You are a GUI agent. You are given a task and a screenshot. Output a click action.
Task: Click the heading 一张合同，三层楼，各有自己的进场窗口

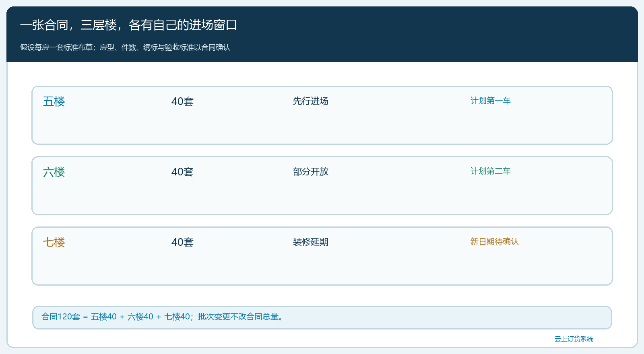(x=128, y=25)
